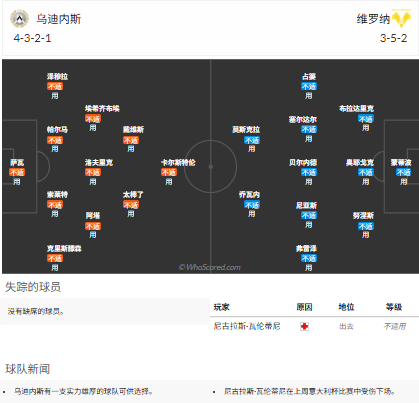Click orange rating badge under 萨瓦
This screenshot has width=419, height=403.
17,172
